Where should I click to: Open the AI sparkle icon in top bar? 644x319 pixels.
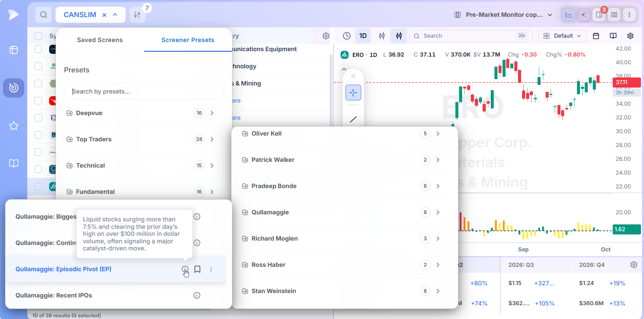click(x=583, y=15)
